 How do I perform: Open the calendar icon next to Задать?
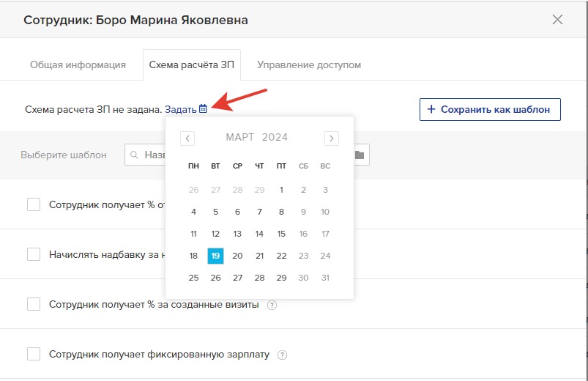coord(203,109)
